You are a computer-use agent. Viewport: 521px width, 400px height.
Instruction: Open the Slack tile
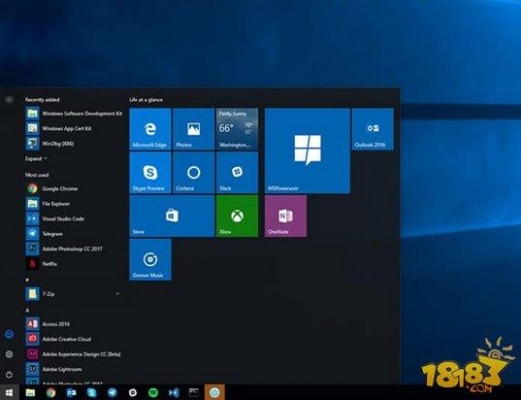[x=237, y=172]
